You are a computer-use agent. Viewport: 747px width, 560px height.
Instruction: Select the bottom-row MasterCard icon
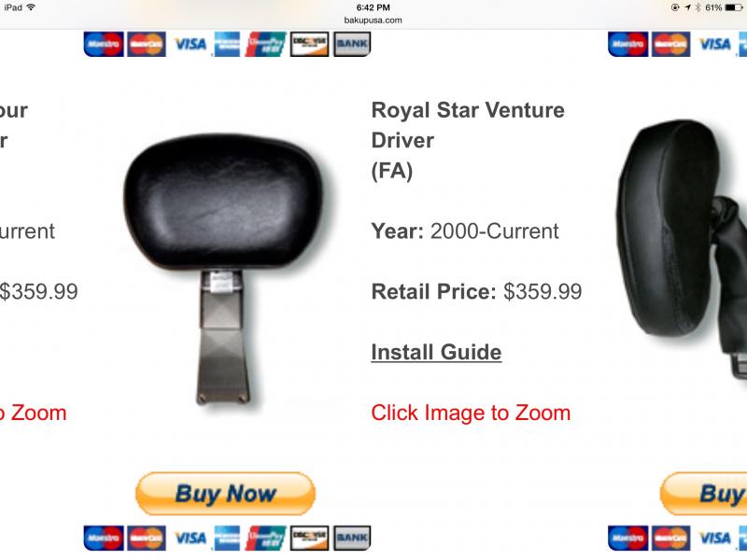147,539
